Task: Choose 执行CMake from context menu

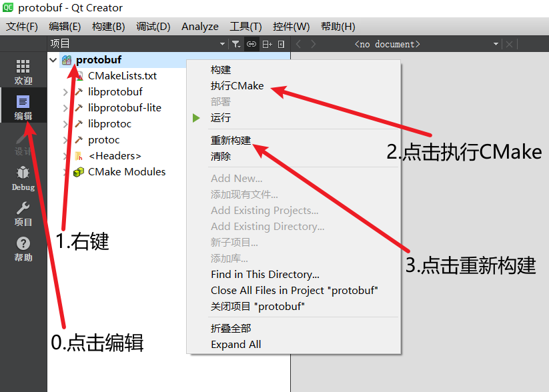Action: [294, 86]
